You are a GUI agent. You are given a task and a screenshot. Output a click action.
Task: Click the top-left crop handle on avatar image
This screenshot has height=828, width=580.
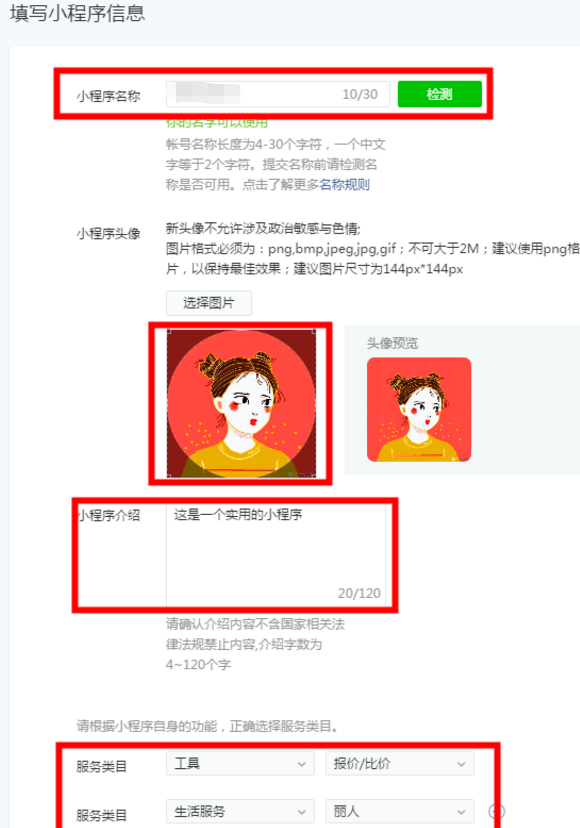point(169,332)
